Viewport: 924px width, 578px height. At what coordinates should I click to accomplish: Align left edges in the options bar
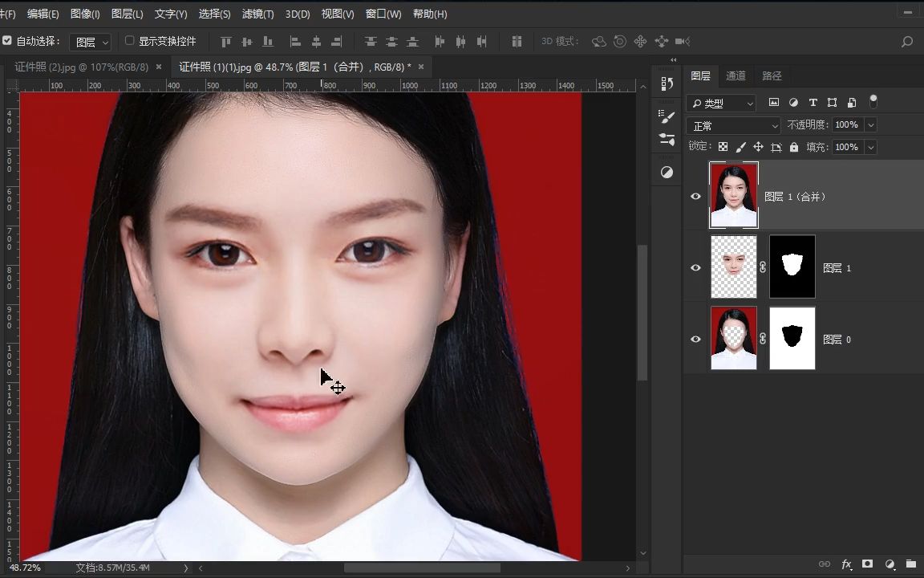(x=295, y=41)
